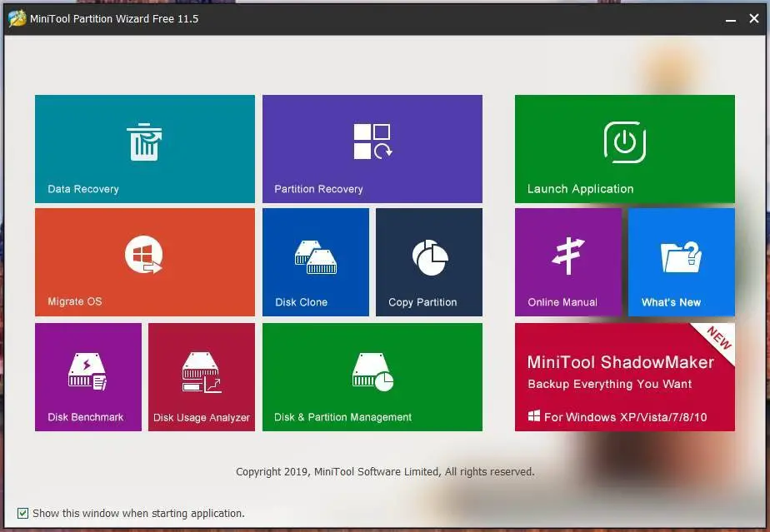Click the window title MiniTool Partition Wizard Free 11.5
The image size is (770, 532).
114,18
